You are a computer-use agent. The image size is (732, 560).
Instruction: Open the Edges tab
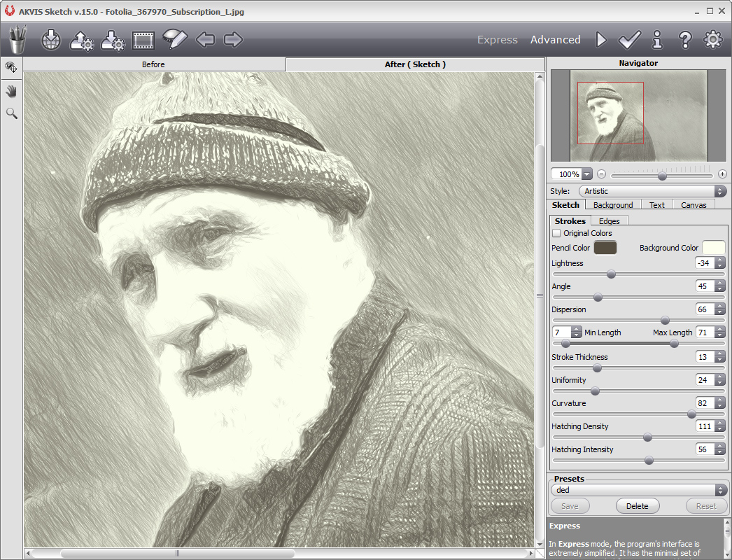pyautogui.click(x=609, y=221)
